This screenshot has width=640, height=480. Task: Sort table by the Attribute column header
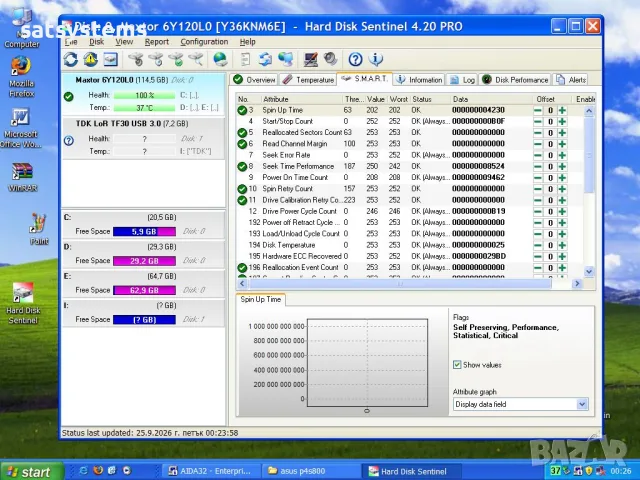301,99
